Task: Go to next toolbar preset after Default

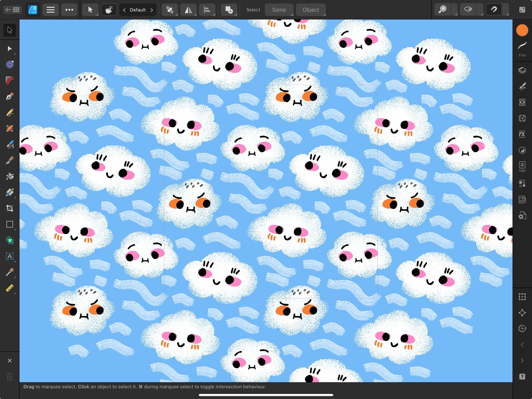Action: [x=152, y=10]
